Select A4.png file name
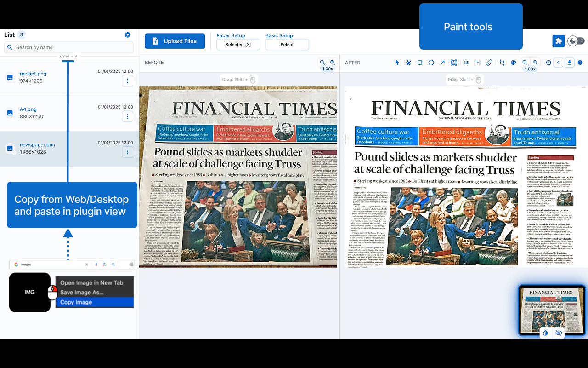This screenshot has height=368, width=588. point(28,109)
